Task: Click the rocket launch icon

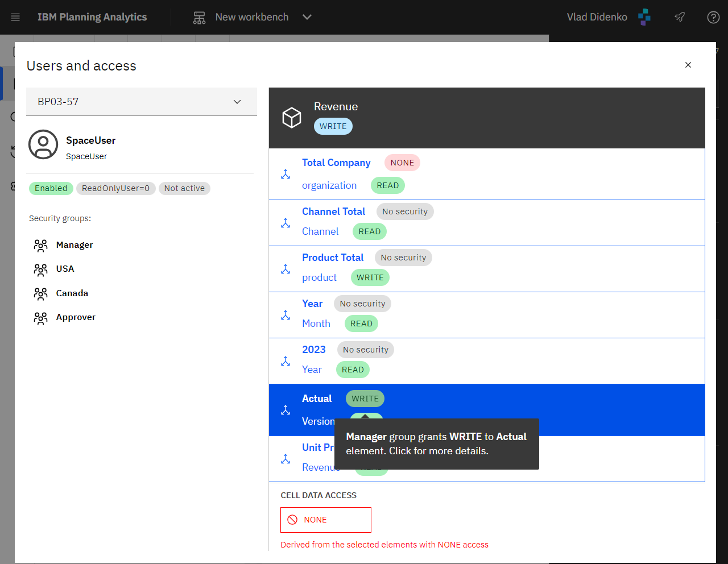Action: 680,17
